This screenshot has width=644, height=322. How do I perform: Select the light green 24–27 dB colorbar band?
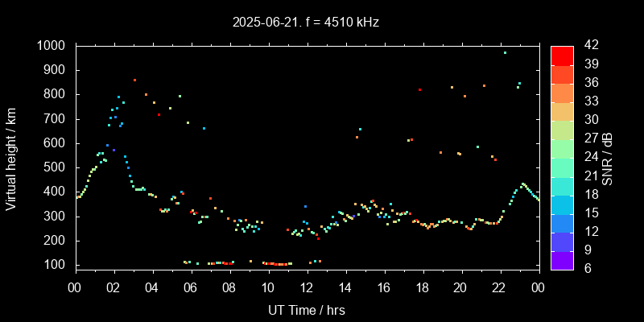pos(562,148)
